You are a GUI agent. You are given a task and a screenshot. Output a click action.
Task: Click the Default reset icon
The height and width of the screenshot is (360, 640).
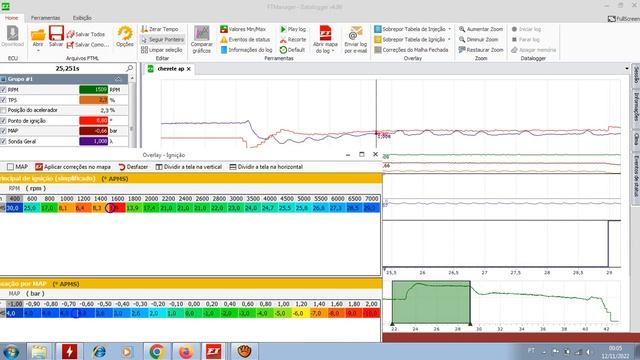(292, 50)
